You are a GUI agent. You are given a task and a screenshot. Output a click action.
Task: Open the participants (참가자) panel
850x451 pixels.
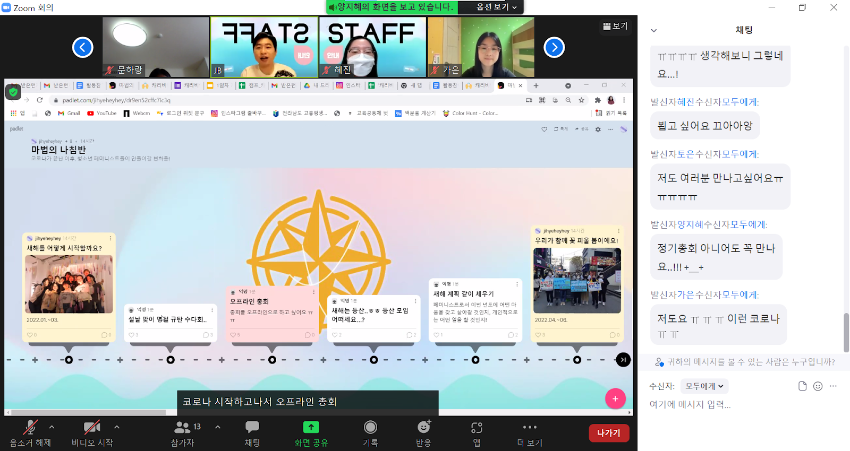(x=183, y=433)
